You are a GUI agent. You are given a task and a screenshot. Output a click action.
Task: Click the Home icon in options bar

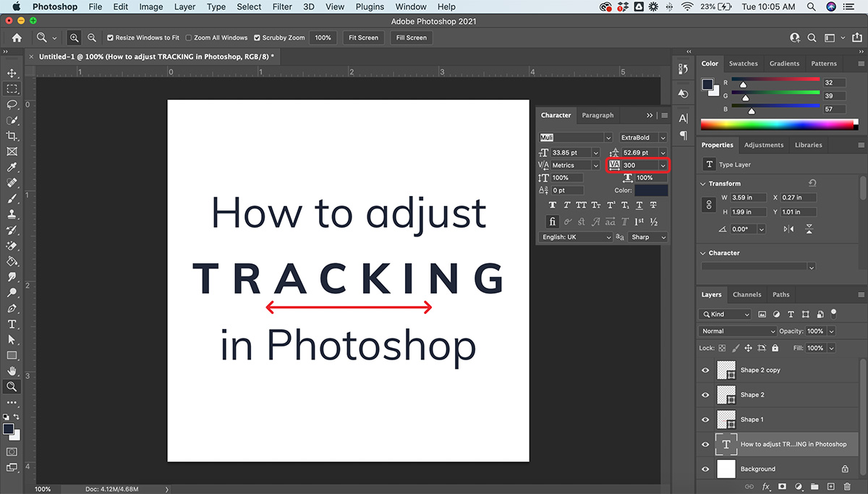click(x=17, y=38)
